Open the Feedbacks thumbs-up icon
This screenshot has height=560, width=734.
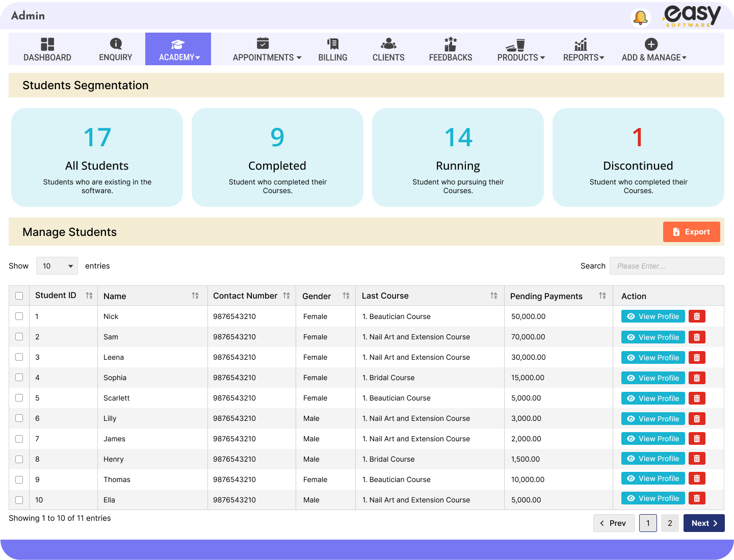[450, 44]
